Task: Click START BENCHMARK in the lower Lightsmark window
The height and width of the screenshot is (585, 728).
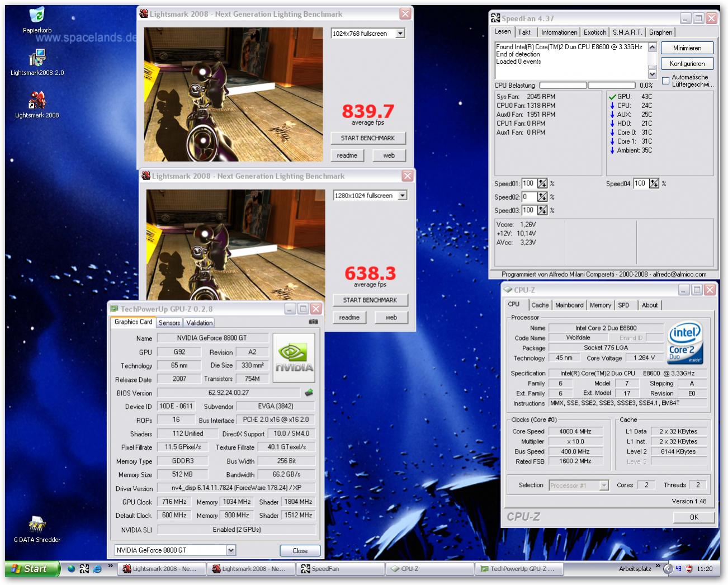Action: 370,300
